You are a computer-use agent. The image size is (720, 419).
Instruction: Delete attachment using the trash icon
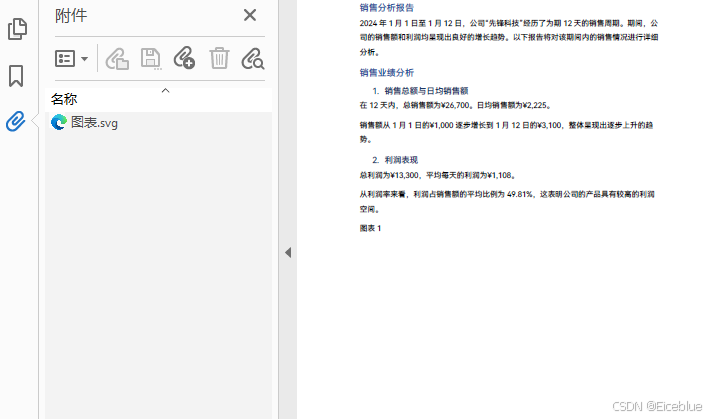pyautogui.click(x=219, y=58)
